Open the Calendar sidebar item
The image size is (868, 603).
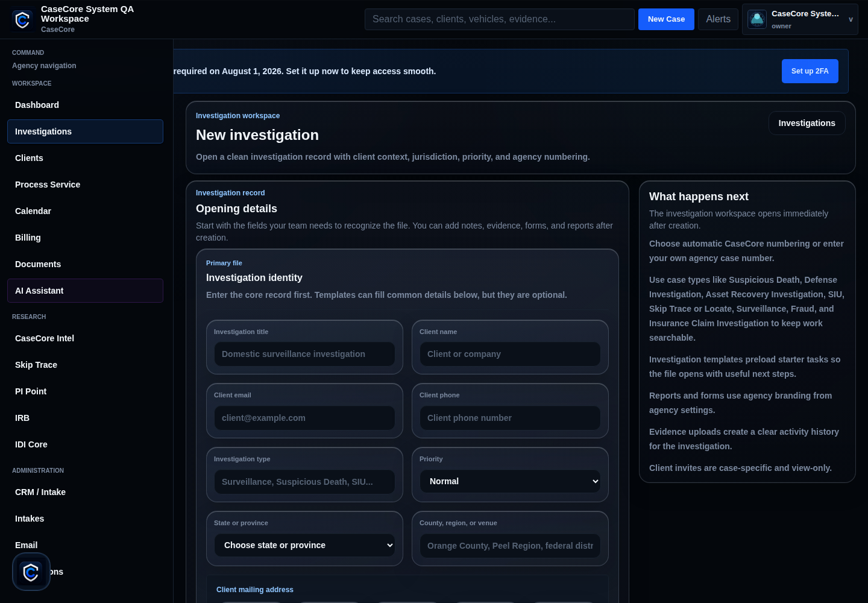tap(85, 211)
